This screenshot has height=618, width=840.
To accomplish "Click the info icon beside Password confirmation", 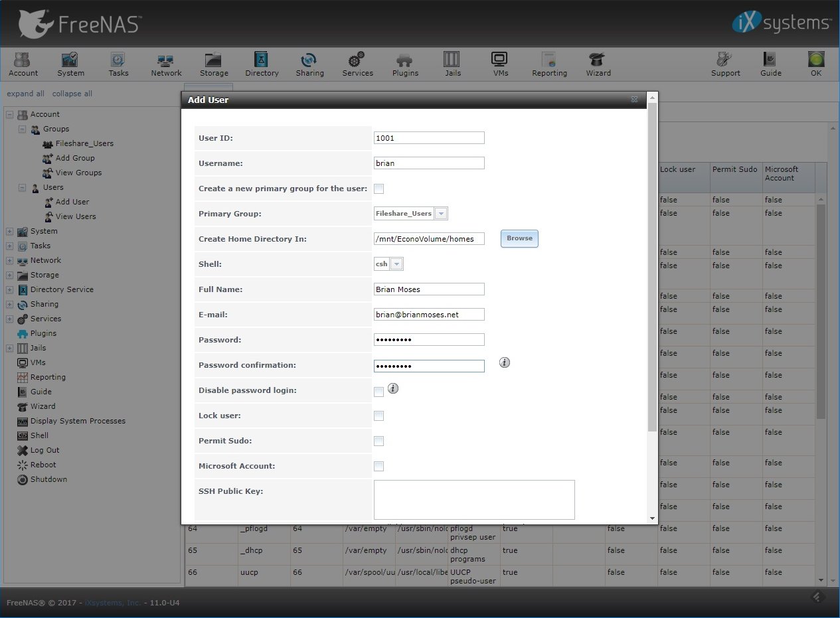I will [505, 362].
